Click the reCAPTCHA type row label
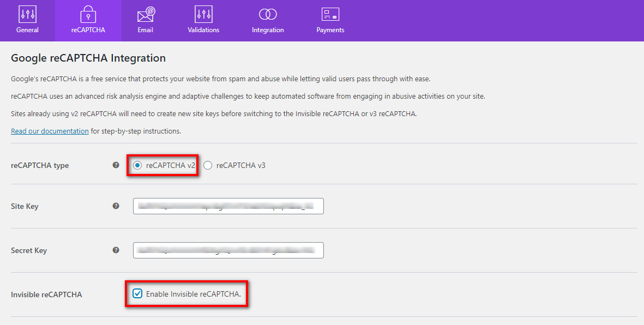 (40, 166)
